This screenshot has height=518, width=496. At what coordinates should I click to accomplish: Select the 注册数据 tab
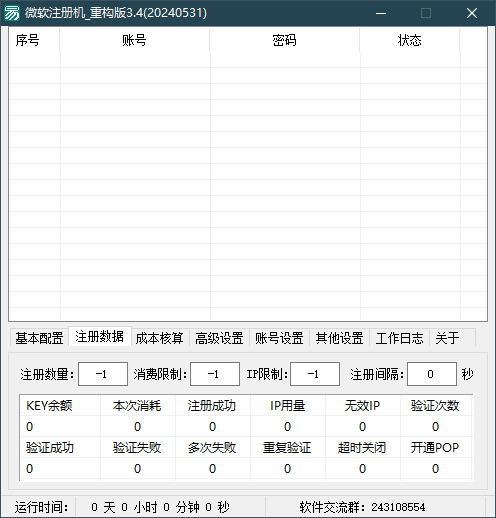pos(100,336)
